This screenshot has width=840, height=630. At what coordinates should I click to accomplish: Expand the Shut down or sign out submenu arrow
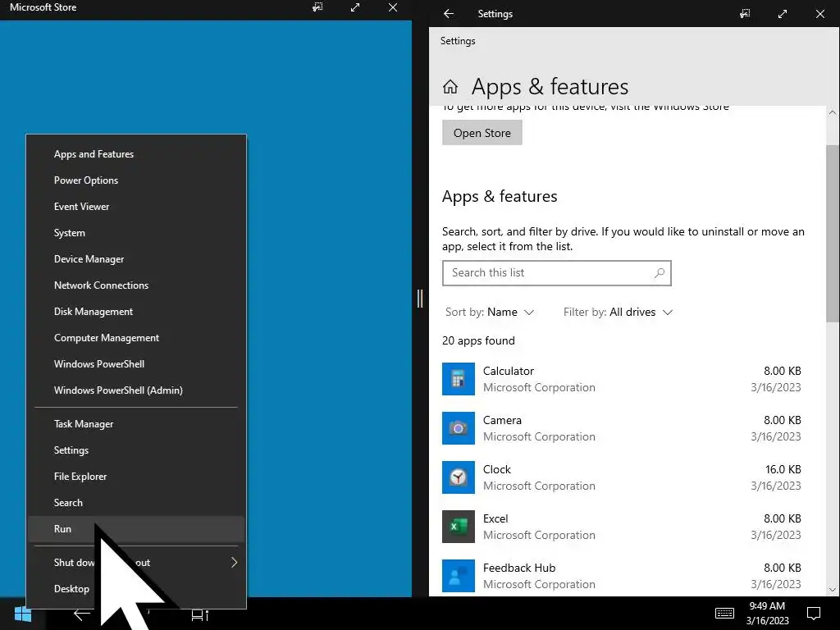pos(234,563)
